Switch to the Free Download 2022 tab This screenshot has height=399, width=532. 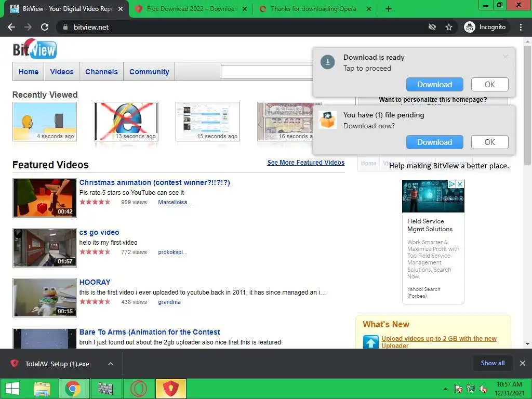coord(191,9)
